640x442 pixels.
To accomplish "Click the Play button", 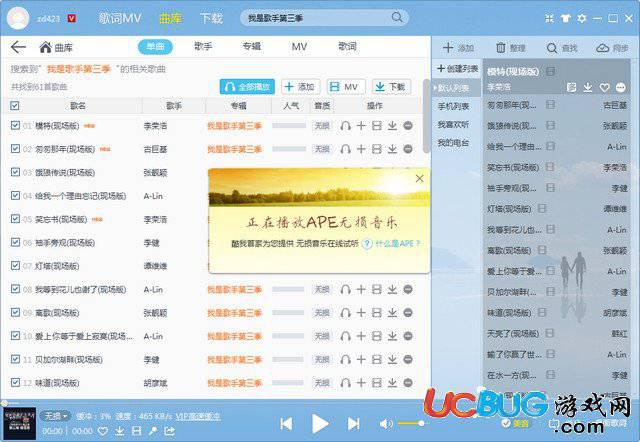I will [x=320, y=424].
